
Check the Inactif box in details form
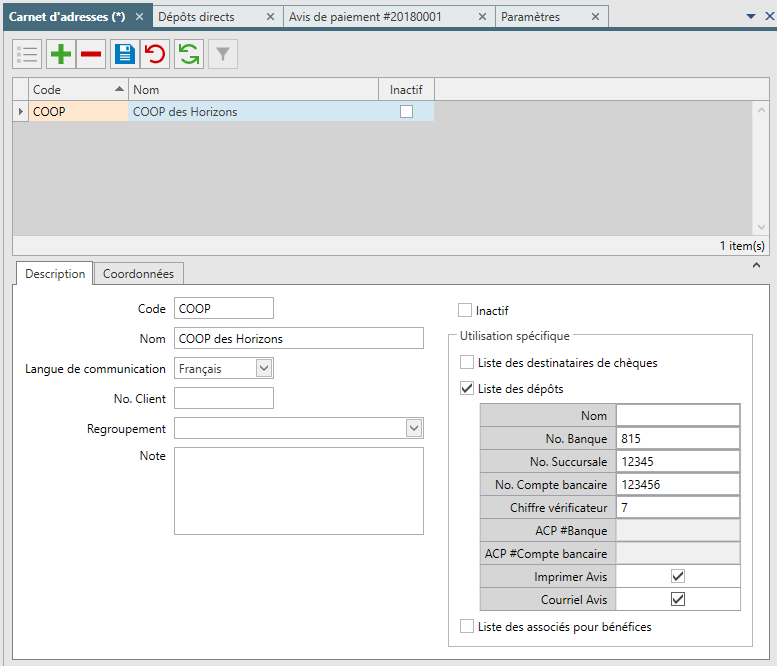click(465, 310)
